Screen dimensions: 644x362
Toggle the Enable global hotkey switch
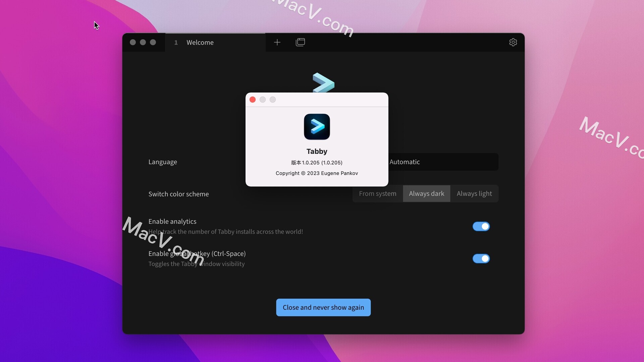tap(481, 259)
